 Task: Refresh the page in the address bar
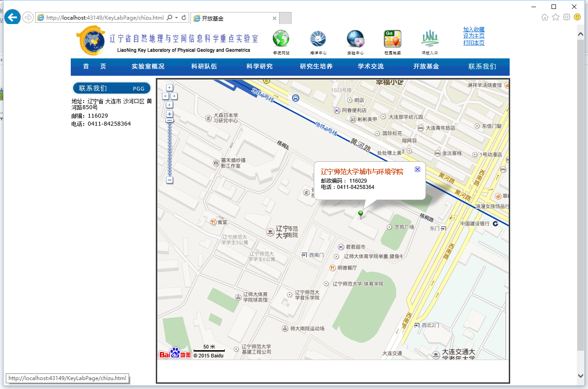point(184,18)
